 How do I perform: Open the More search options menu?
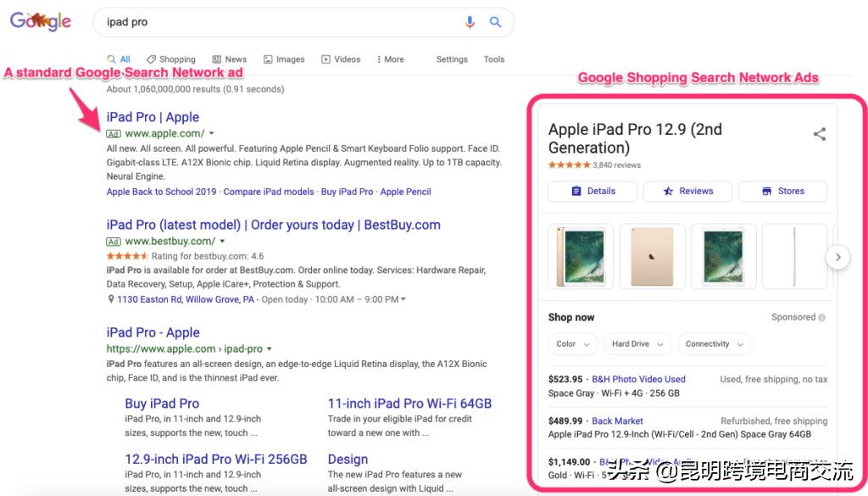390,59
